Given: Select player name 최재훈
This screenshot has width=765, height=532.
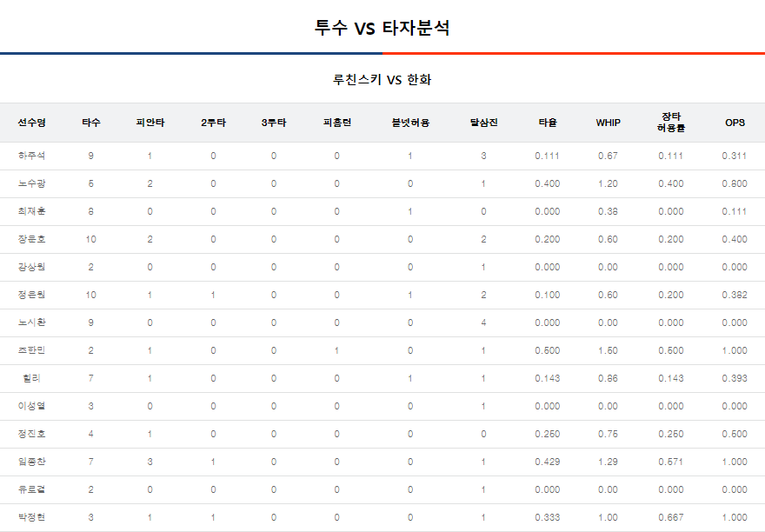Looking at the screenshot, I should click(x=31, y=211).
